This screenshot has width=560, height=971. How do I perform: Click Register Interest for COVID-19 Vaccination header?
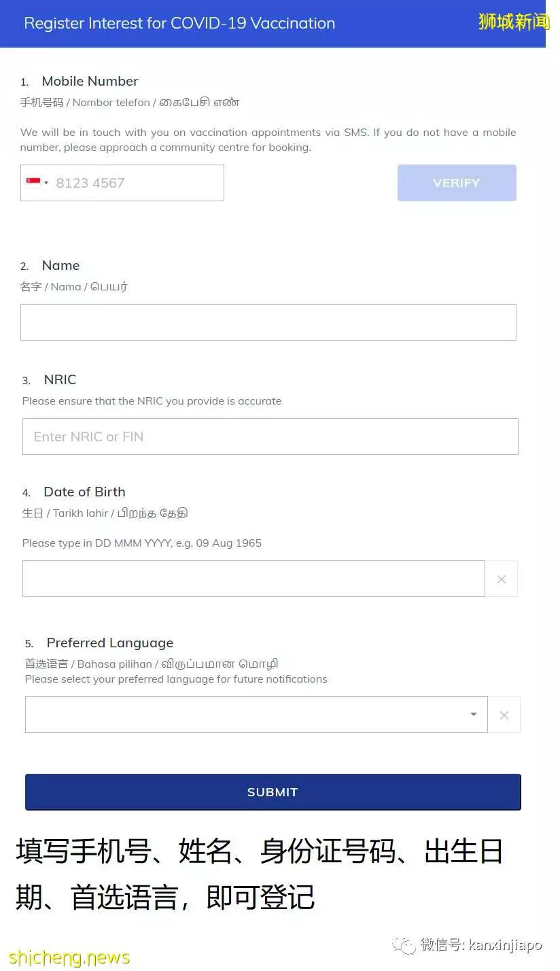coord(179,23)
